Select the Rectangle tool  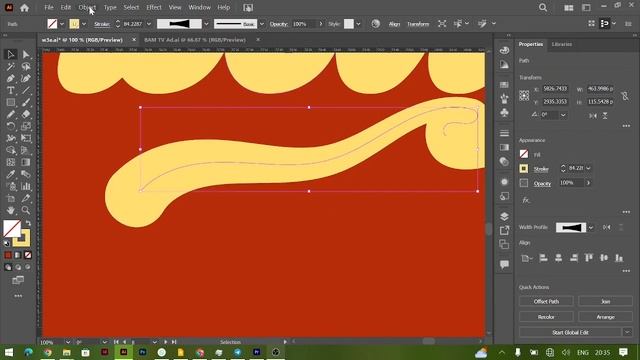click(x=11, y=102)
